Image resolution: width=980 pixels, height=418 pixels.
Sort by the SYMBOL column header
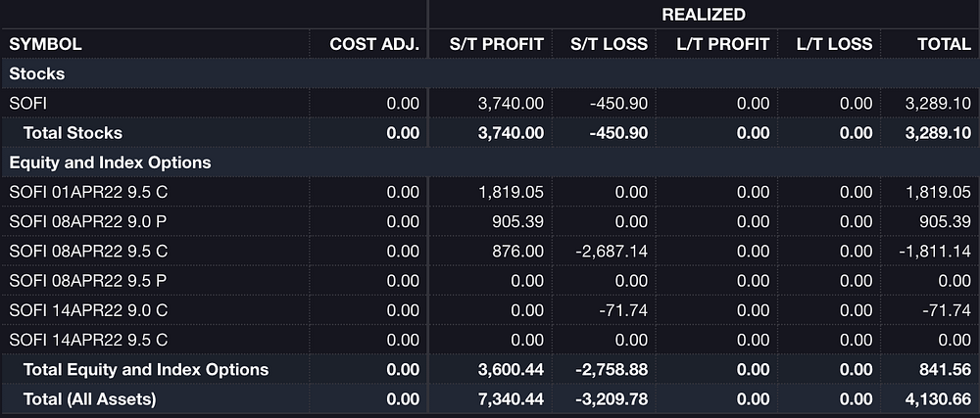tap(45, 44)
